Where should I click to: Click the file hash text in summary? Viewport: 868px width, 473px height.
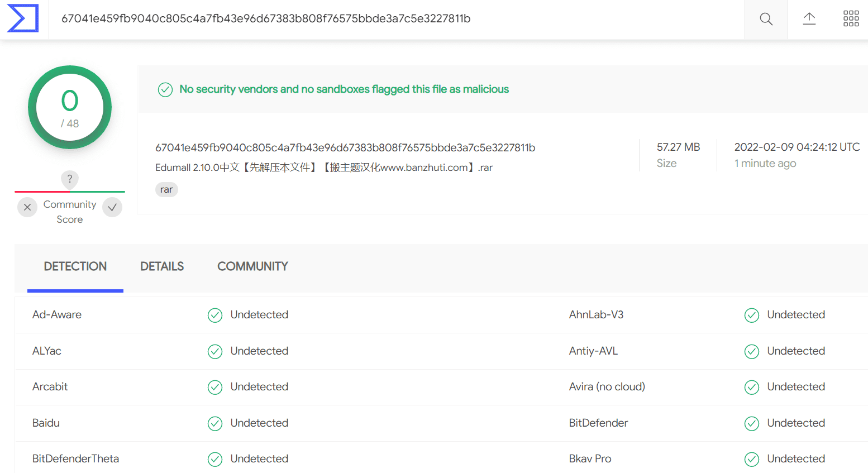[345, 147]
